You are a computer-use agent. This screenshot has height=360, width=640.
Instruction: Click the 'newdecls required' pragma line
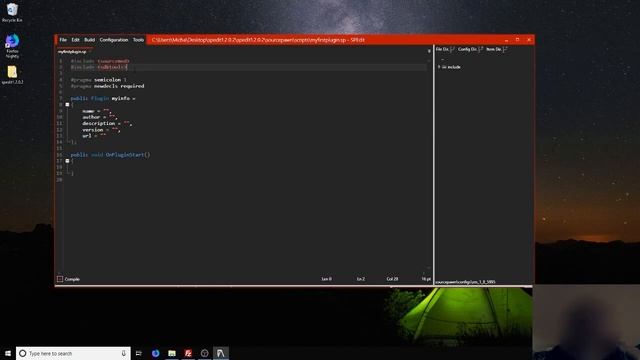[107, 86]
